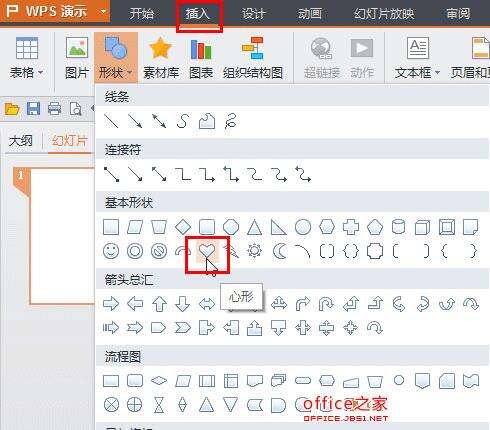
Task: Choose the donut ring shape
Action: point(135,251)
